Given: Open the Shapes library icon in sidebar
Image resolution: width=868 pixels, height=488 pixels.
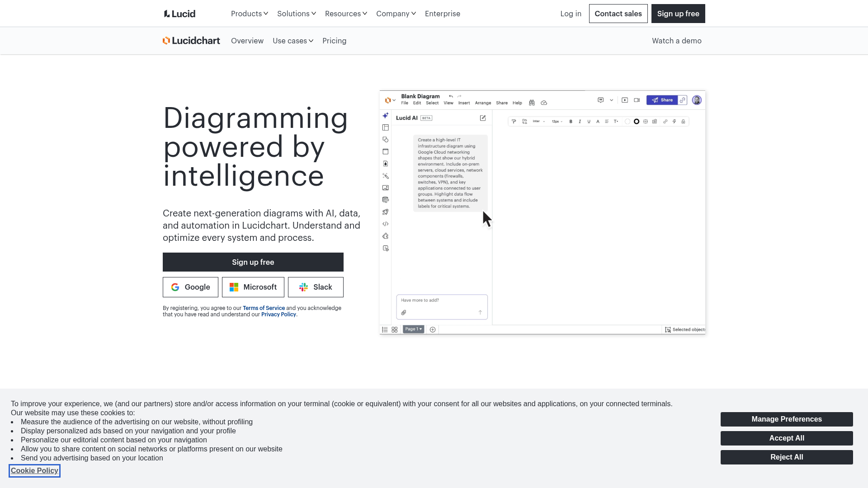Looking at the screenshot, I should point(385,140).
